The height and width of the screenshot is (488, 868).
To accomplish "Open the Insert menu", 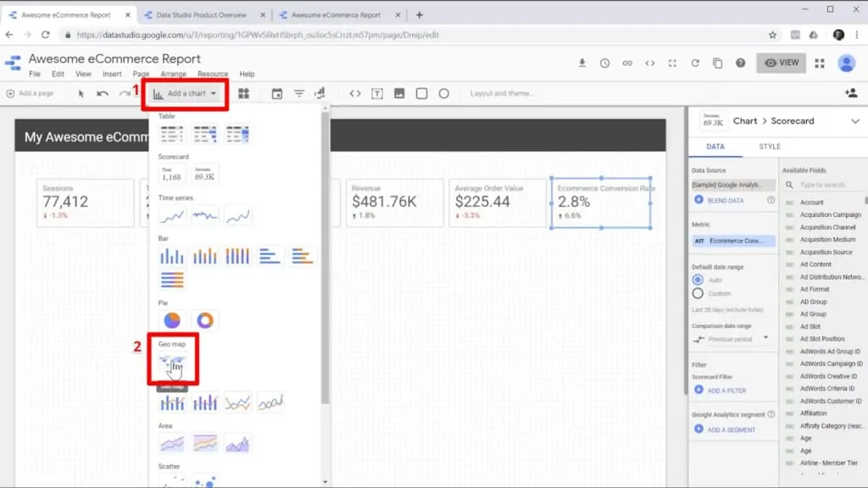I will point(112,74).
